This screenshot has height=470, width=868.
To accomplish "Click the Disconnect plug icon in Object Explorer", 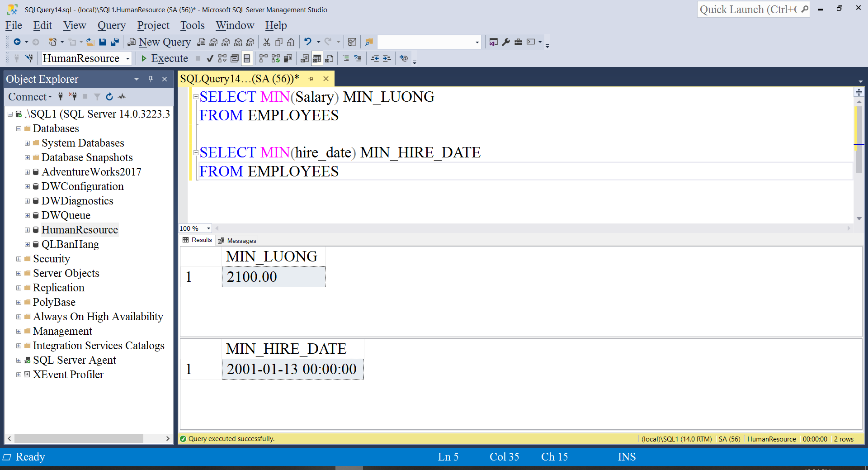I will point(73,96).
